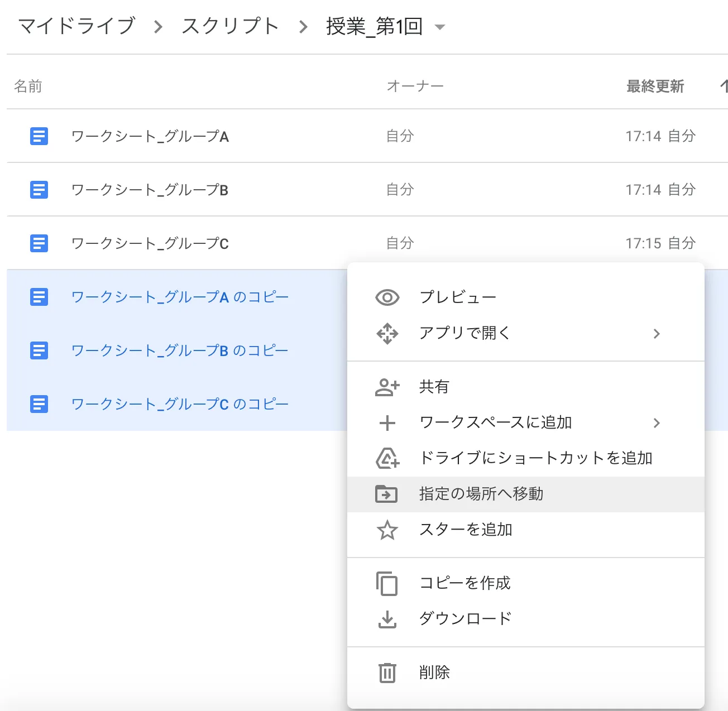Open the 授業_第1回 folder dropdown arrow
This screenshot has height=711, width=728.
(440, 27)
